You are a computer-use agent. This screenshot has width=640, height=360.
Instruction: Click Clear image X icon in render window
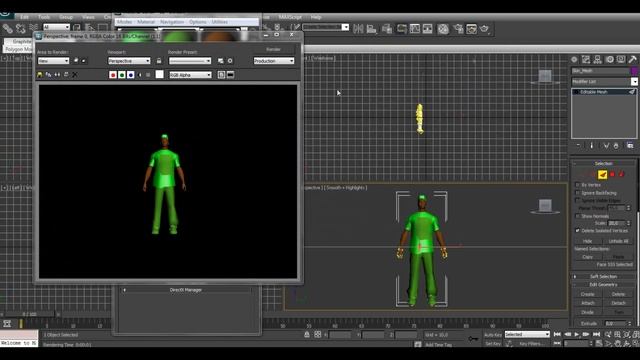[x=75, y=75]
